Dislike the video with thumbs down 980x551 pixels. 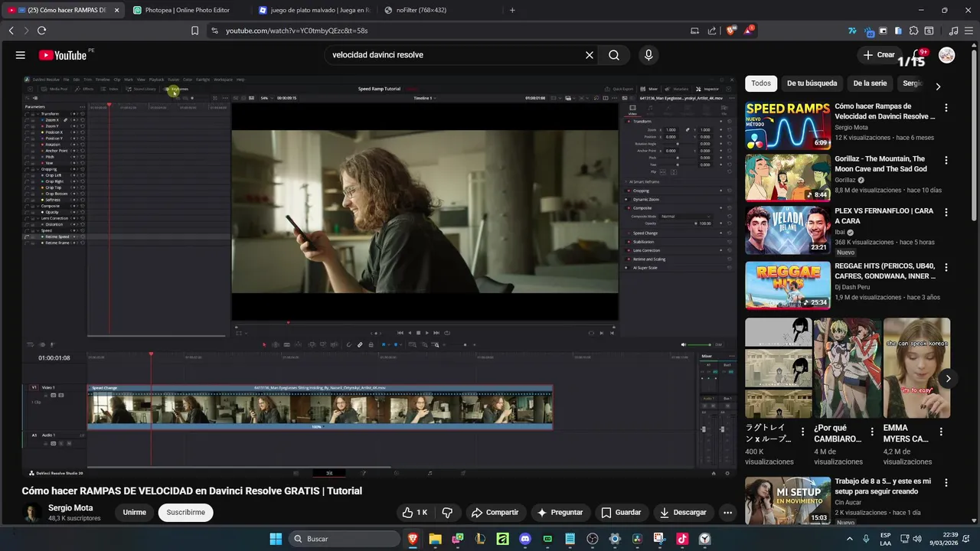[x=447, y=513]
